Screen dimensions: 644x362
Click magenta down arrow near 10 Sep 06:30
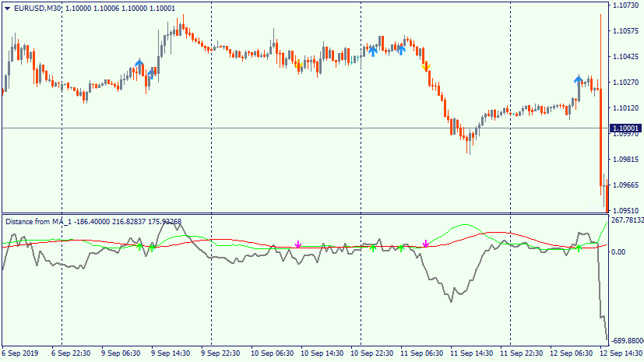click(x=298, y=245)
